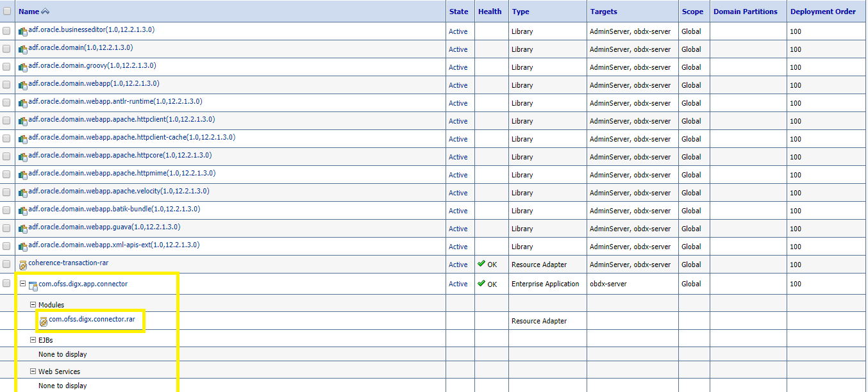Image resolution: width=868 pixels, height=392 pixels.
Task: Click library icon beside webapp.guava
Action: [23, 229]
